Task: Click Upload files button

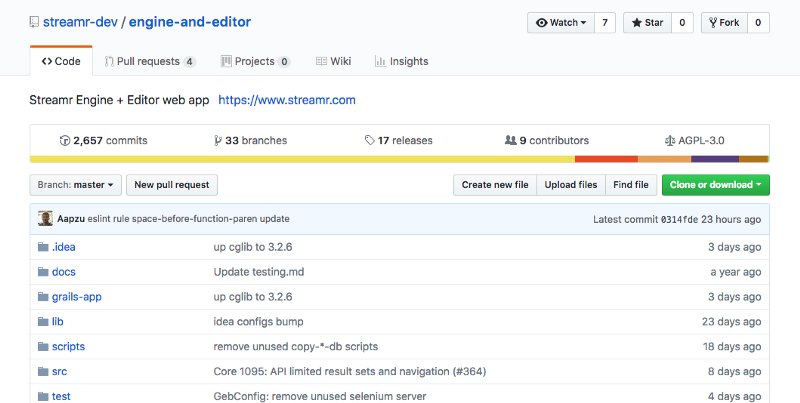Action: click(571, 185)
